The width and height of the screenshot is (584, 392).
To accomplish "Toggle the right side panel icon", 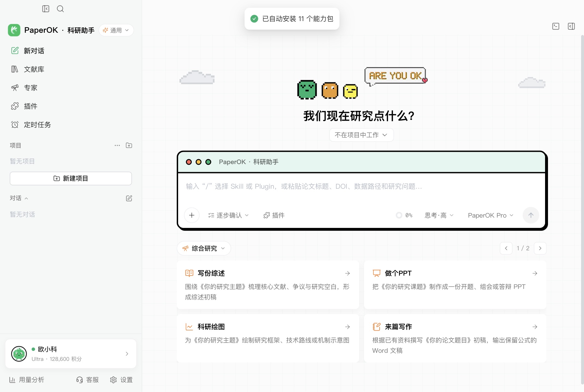I will point(571,26).
